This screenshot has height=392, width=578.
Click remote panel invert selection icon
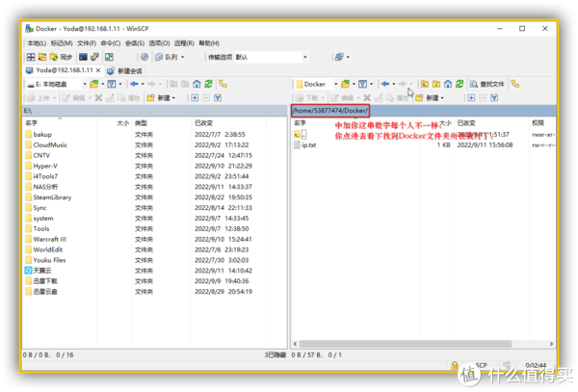coord(494,97)
